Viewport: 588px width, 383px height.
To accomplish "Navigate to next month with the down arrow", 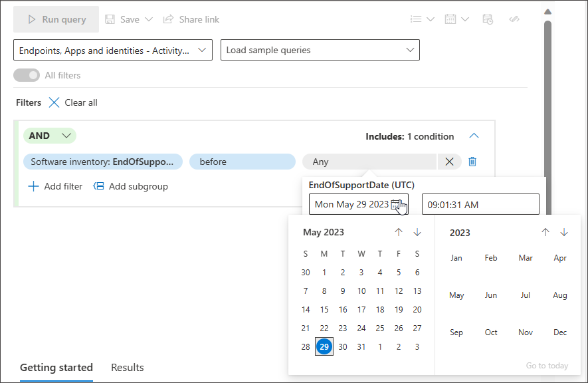I will point(417,232).
